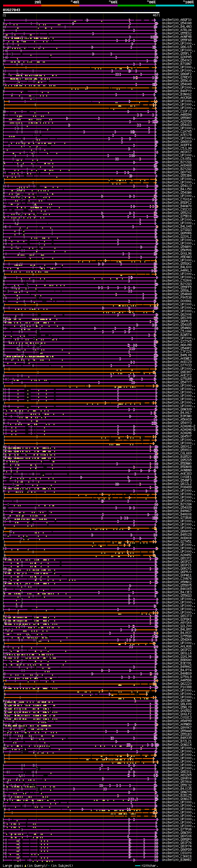Image resolution: width=197 pixels, height=868 pixels.
Task: Click label UniRef100_Q86AF2
Action: (x=177, y=74)
